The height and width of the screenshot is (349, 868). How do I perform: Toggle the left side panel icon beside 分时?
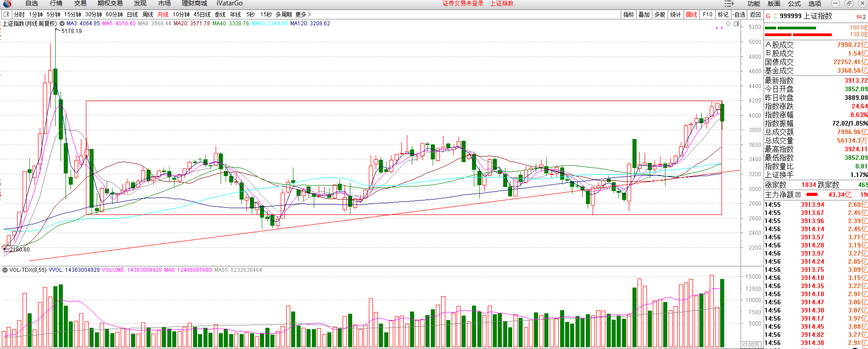[x=6, y=14]
